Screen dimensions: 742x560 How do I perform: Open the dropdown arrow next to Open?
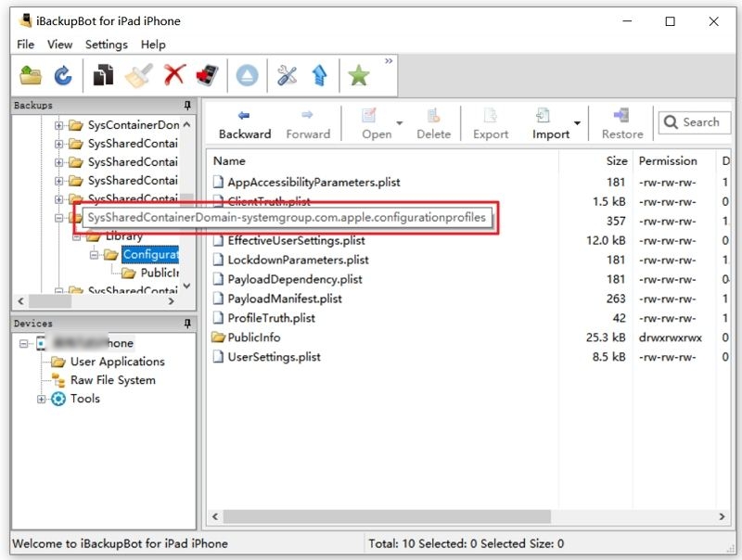pos(397,124)
